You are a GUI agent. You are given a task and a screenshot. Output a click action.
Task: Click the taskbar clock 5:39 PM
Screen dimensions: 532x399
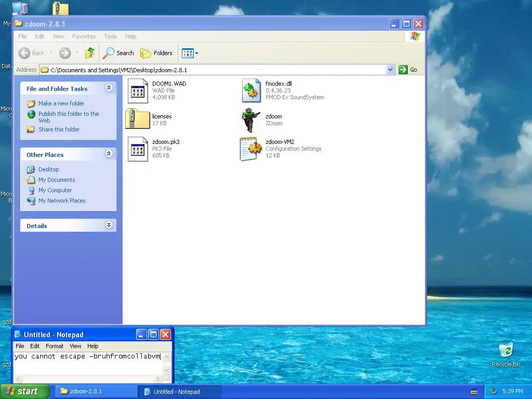(x=513, y=392)
